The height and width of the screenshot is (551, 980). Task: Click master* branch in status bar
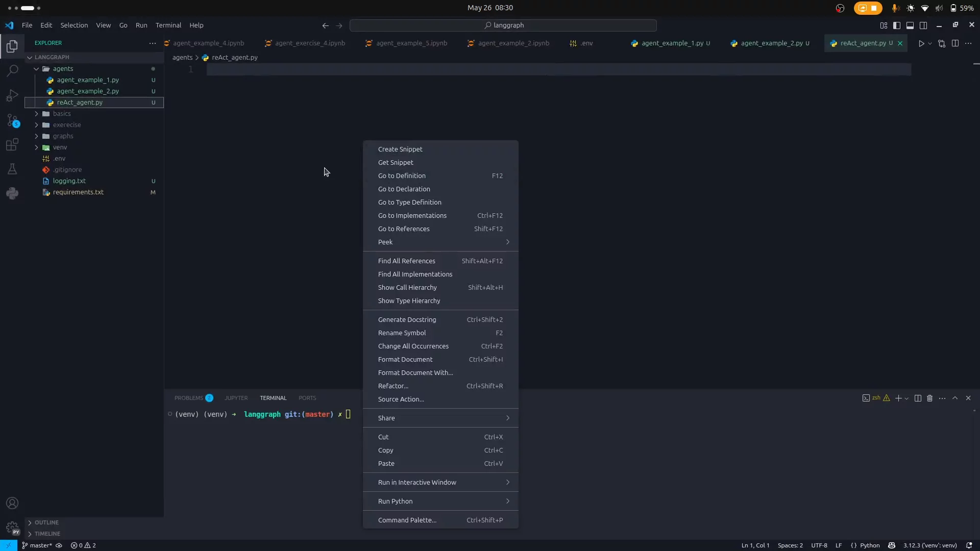37,546
